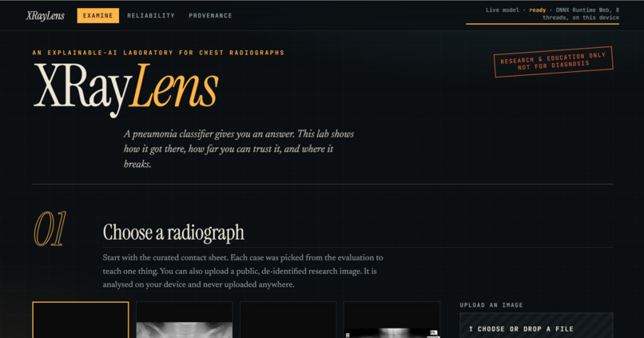Click the 01 section number

[x=50, y=229]
